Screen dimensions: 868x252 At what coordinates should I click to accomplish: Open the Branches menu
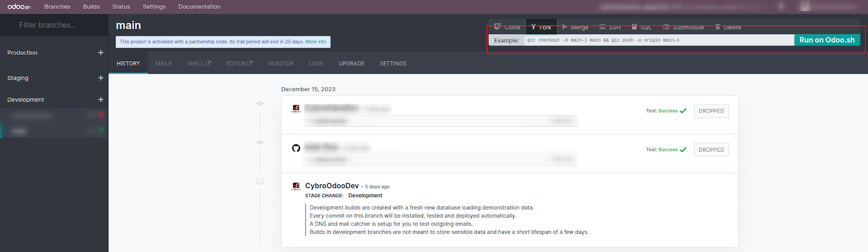coord(58,7)
